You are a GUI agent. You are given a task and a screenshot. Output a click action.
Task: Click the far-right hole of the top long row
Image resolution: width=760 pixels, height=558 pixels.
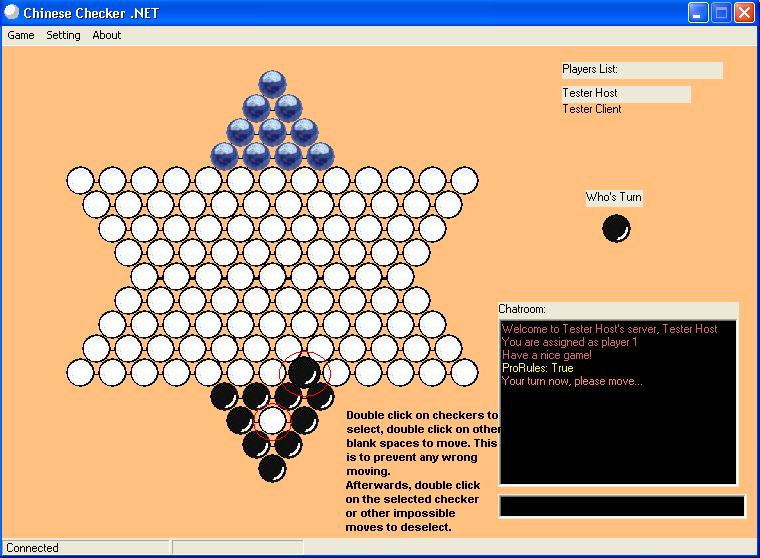464,180
